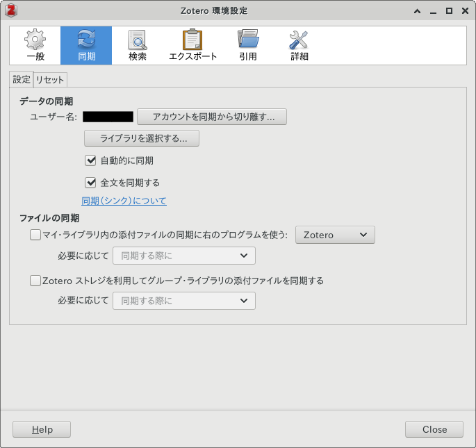Close window via title bar X
Viewport: 476px width, 448px height.
[x=465, y=11]
